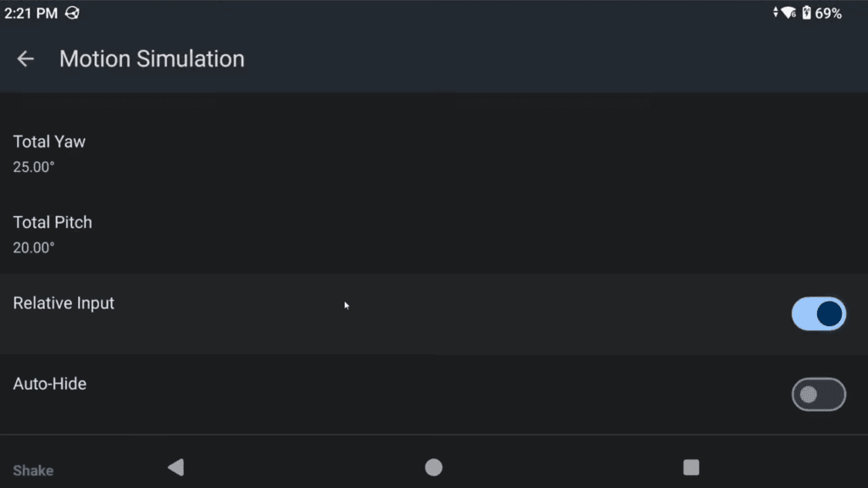Open the Total Yaw setting

pyautogui.click(x=434, y=154)
